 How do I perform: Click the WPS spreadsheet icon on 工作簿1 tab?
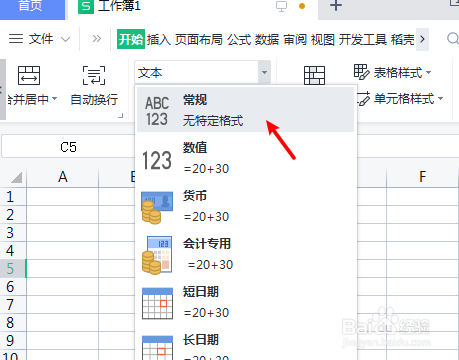click(x=86, y=6)
